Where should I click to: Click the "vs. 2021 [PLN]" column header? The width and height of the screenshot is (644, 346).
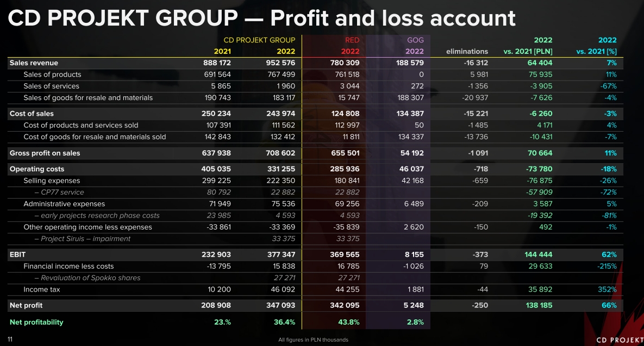(528, 52)
